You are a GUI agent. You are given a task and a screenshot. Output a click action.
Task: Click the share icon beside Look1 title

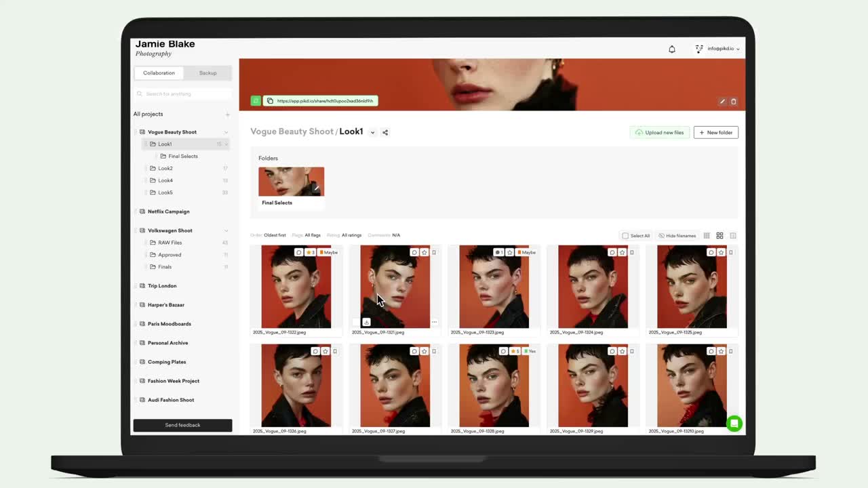[x=385, y=132]
